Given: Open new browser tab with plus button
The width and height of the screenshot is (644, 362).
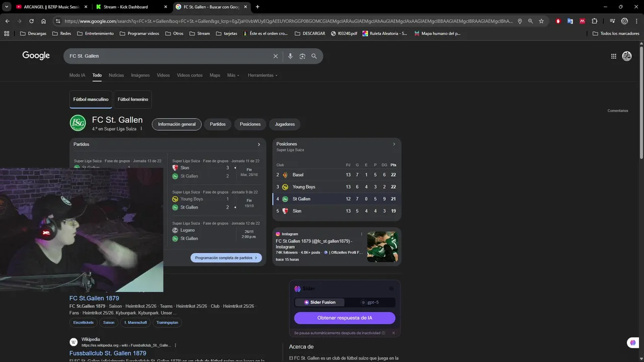Looking at the screenshot, I should tap(258, 7).
